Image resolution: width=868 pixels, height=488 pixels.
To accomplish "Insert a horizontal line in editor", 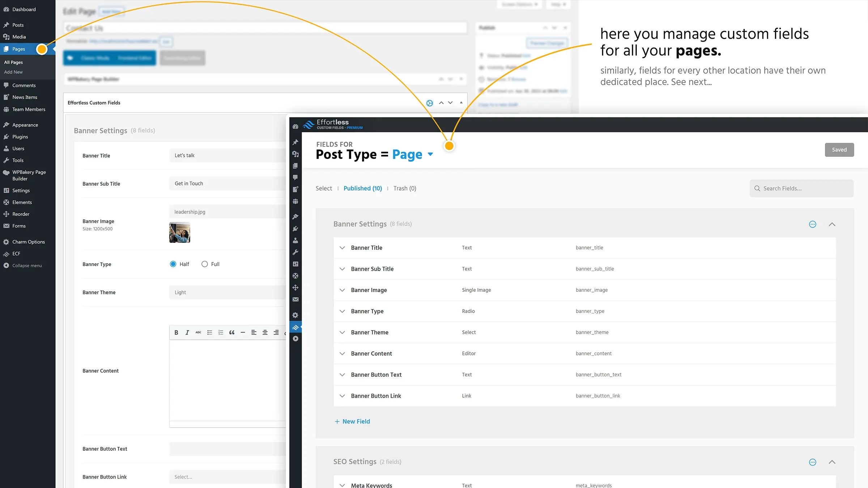I will [x=243, y=332].
